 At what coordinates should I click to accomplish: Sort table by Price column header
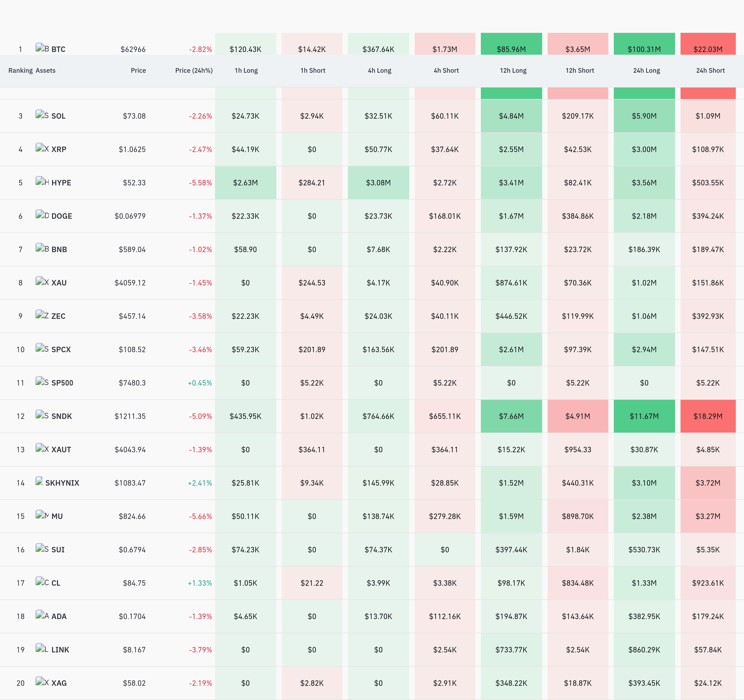138,70
